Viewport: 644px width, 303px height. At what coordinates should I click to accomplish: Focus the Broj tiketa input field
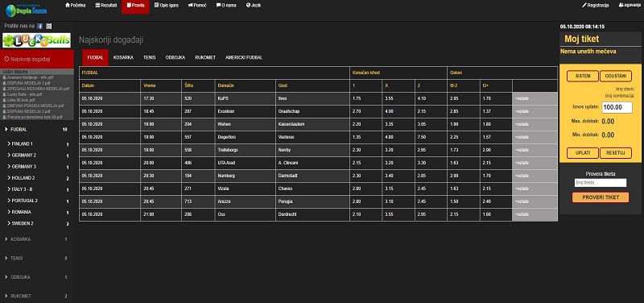(x=601, y=183)
